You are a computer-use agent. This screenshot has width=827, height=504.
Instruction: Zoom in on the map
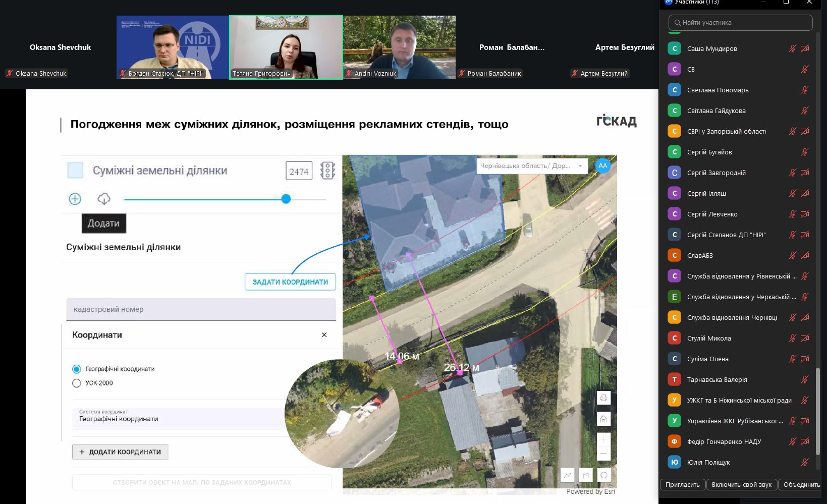[603, 439]
